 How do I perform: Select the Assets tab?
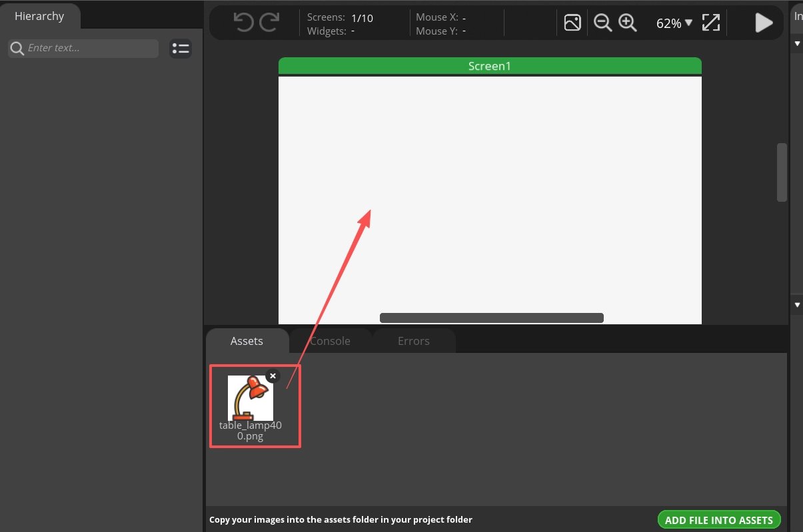click(247, 341)
